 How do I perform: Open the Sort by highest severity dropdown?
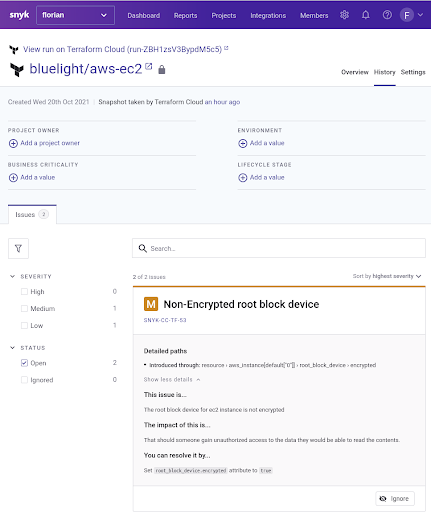387,276
